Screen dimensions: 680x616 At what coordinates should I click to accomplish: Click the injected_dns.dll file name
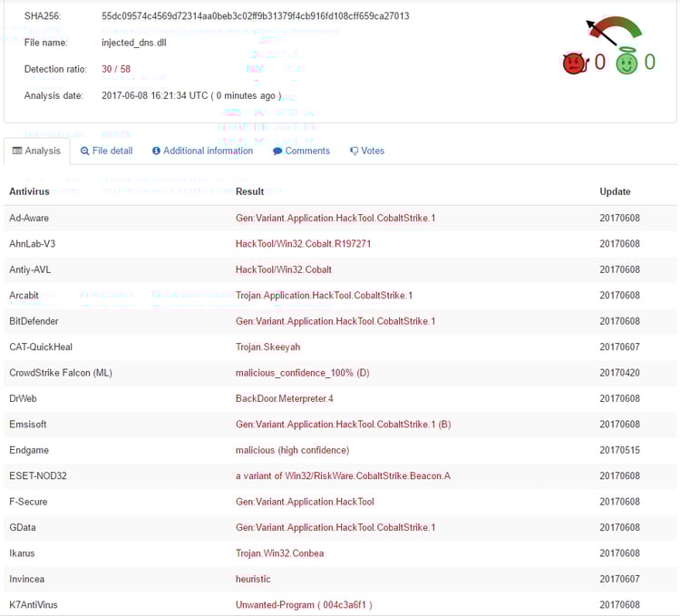click(134, 43)
